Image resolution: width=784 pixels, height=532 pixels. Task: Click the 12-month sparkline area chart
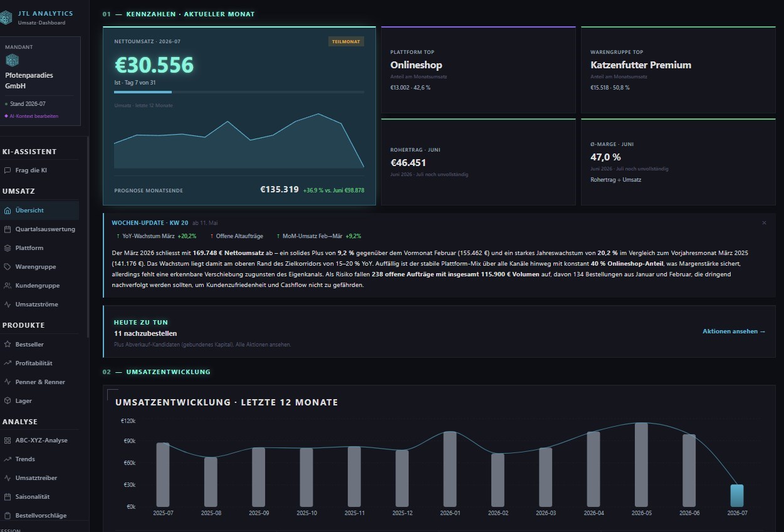(x=239, y=141)
